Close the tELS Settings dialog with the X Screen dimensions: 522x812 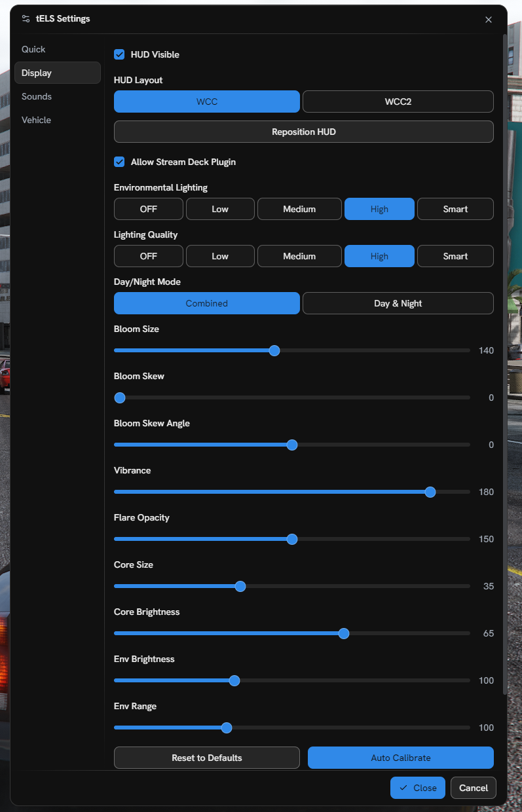(x=489, y=20)
